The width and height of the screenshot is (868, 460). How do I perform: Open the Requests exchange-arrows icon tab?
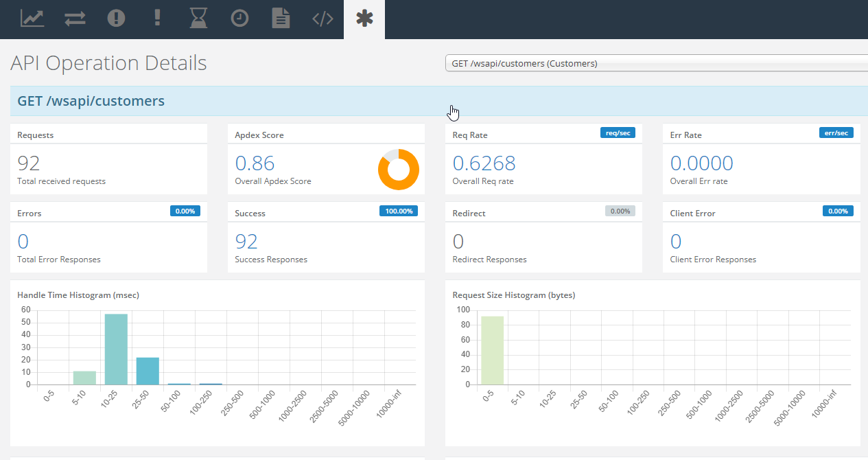click(75, 19)
